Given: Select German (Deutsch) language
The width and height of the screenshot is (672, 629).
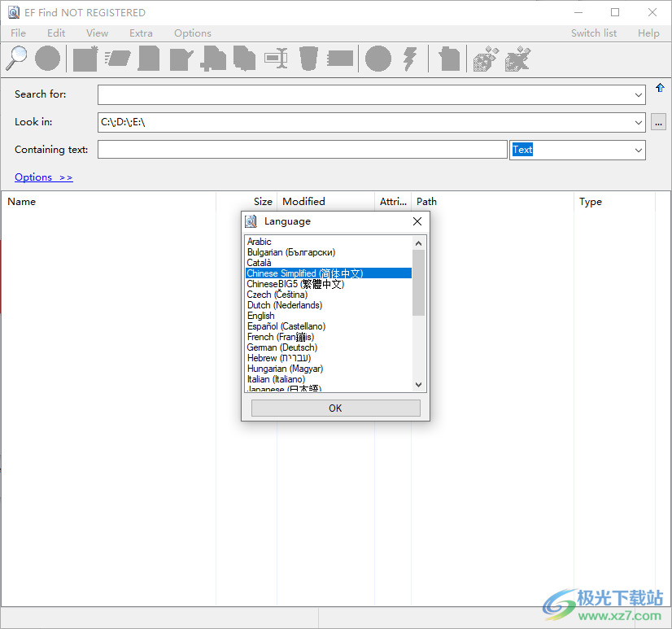Looking at the screenshot, I should (329, 347).
